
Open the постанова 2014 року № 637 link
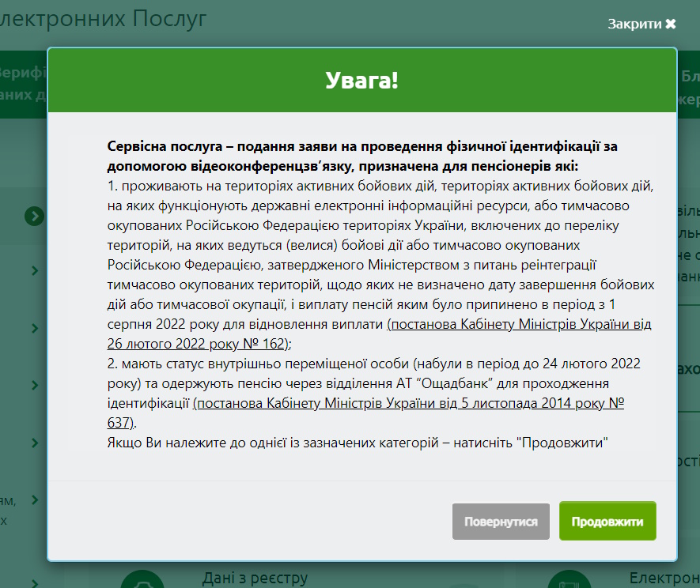coord(409,403)
